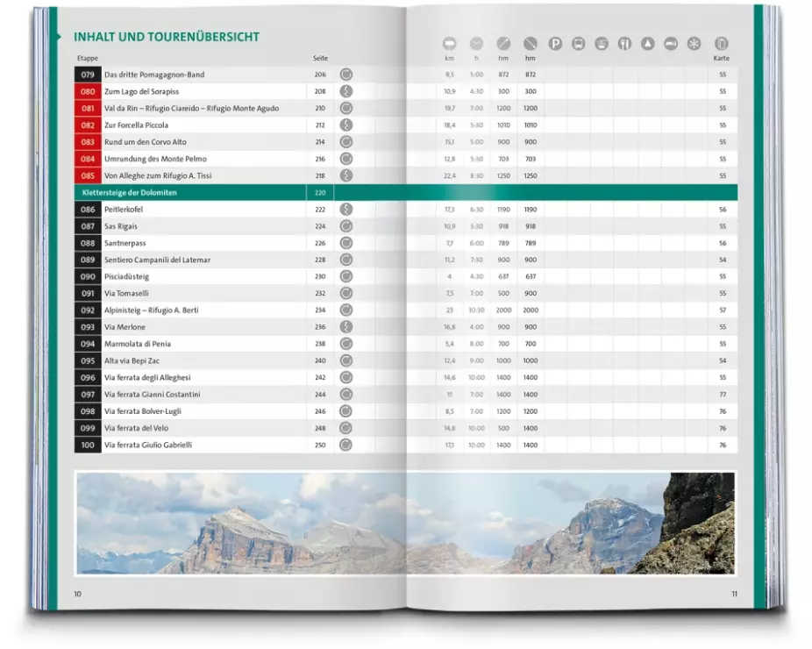Click the snowflake icon in the header

point(694,43)
